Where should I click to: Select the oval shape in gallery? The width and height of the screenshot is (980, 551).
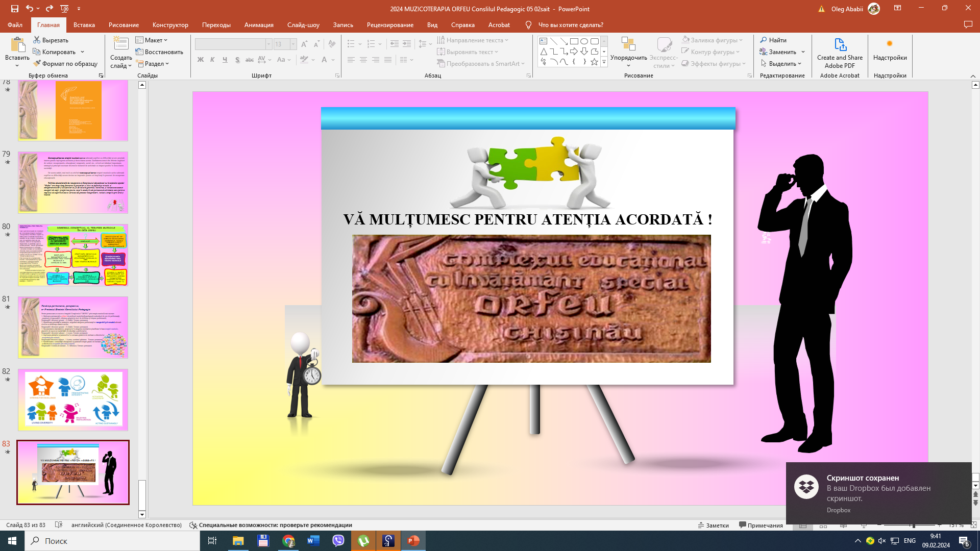tap(584, 41)
